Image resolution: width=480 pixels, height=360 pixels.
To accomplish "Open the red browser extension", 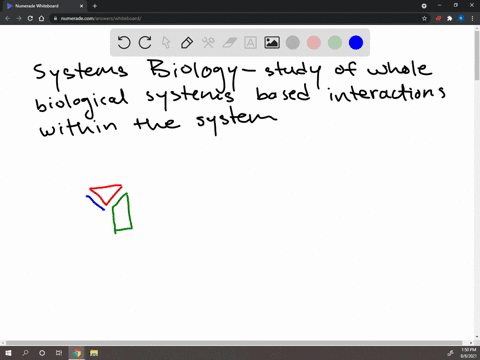I will coord(438,18).
